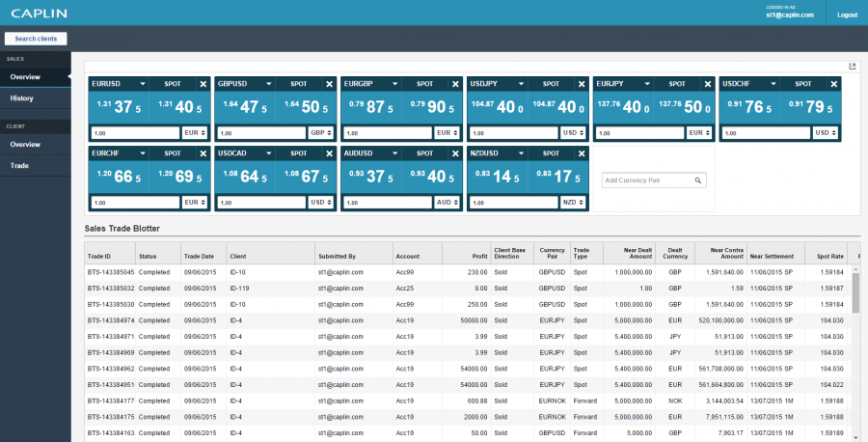Click the Caplin logo
The image size is (868, 442).
click(x=39, y=14)
